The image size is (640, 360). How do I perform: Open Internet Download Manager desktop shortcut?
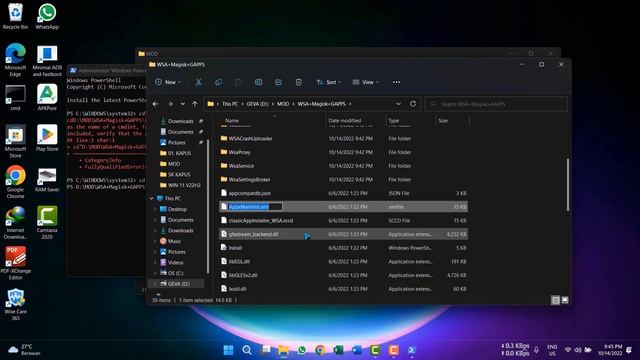[16, 222]
